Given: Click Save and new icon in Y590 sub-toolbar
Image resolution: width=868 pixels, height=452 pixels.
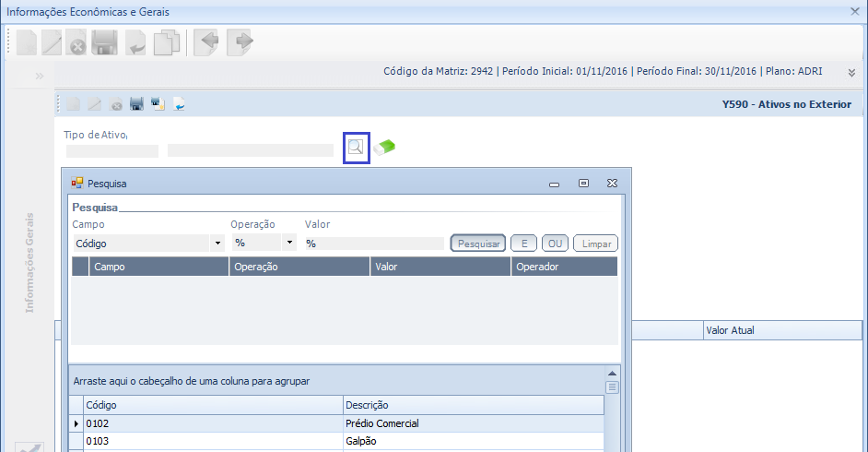Looking at the screenshot, I should pyautogui.click(x=158, y=104).
